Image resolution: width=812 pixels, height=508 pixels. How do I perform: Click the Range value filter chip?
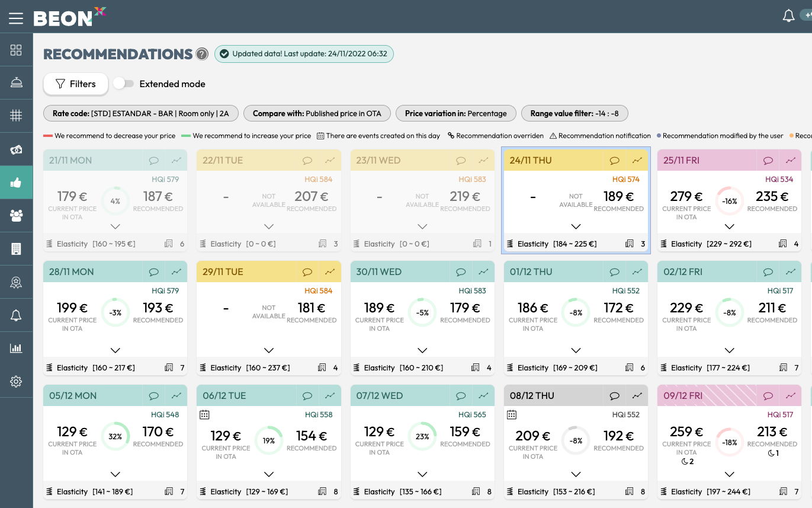click(574, 113)
